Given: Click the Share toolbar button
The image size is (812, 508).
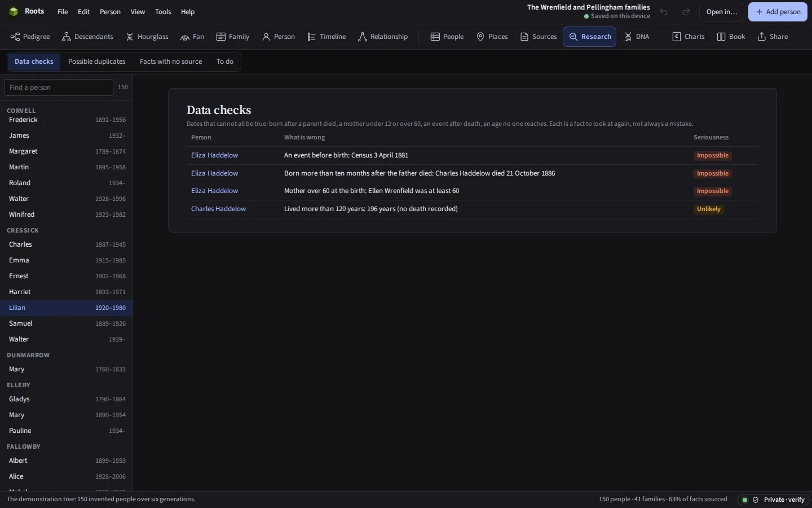Looking at the screenshot, I should pyautogui.click(x=773, y=37).
